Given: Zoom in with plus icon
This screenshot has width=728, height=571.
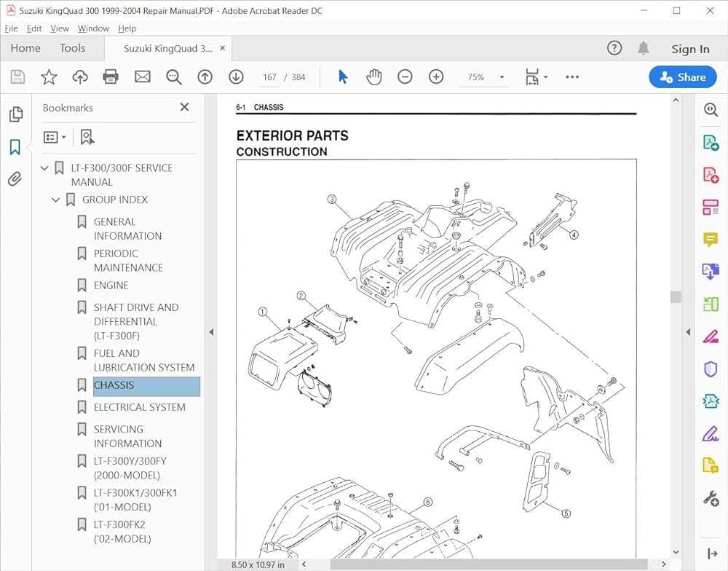Looking at the screenshot, I should click(x=436, y=76).
